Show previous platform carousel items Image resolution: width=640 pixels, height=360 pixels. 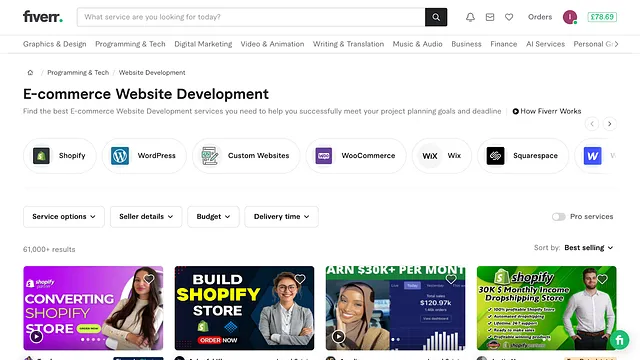[x=592, y=124]
